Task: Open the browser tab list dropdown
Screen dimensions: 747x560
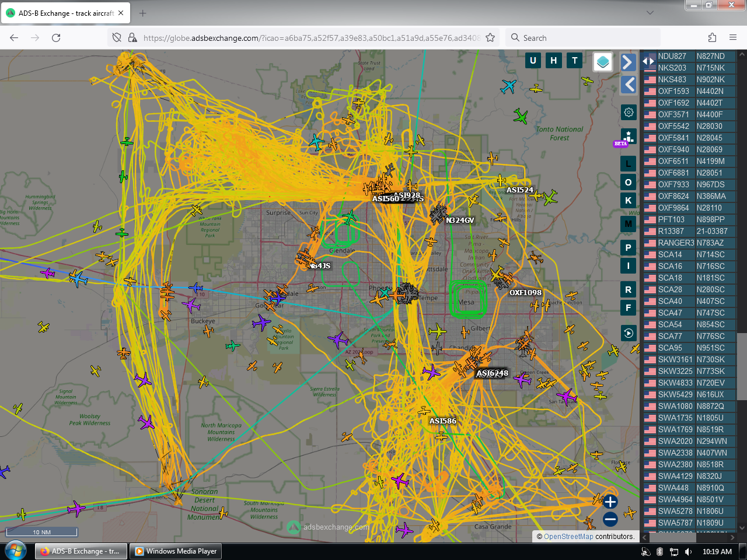Action: [x=650, y=12]
